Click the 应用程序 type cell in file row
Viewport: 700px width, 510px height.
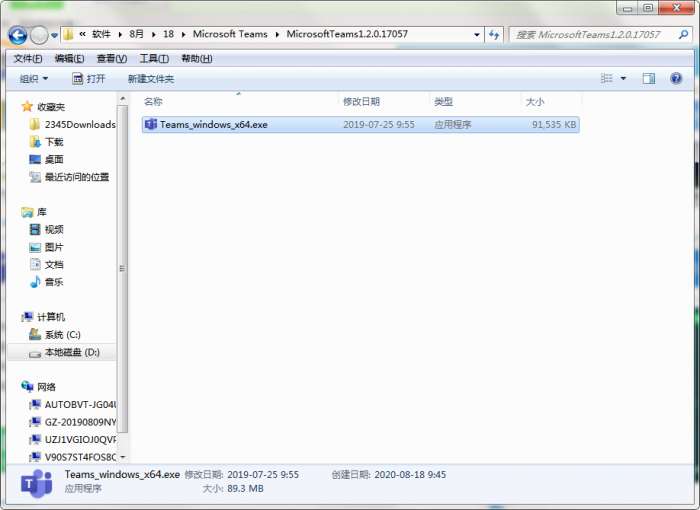click(x=452, y=125)
